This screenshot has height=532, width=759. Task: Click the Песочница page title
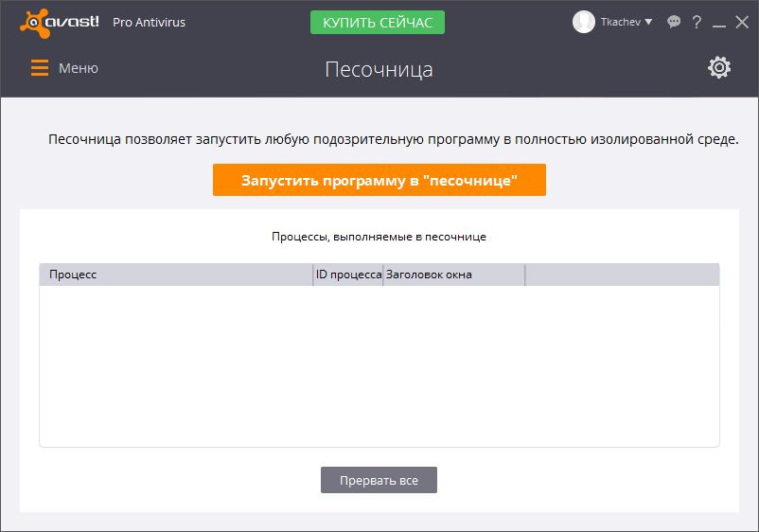click(x=379, y=69)
